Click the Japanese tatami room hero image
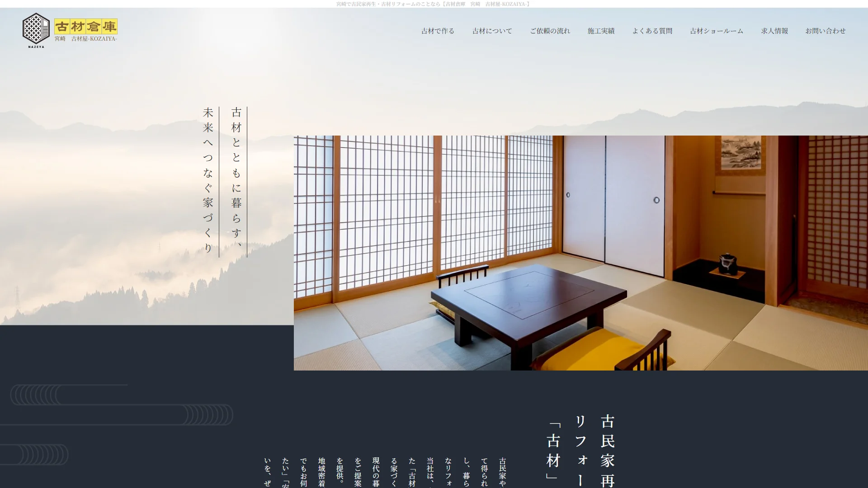This screenshot has height=488, width=868. (x=580, y=253)
